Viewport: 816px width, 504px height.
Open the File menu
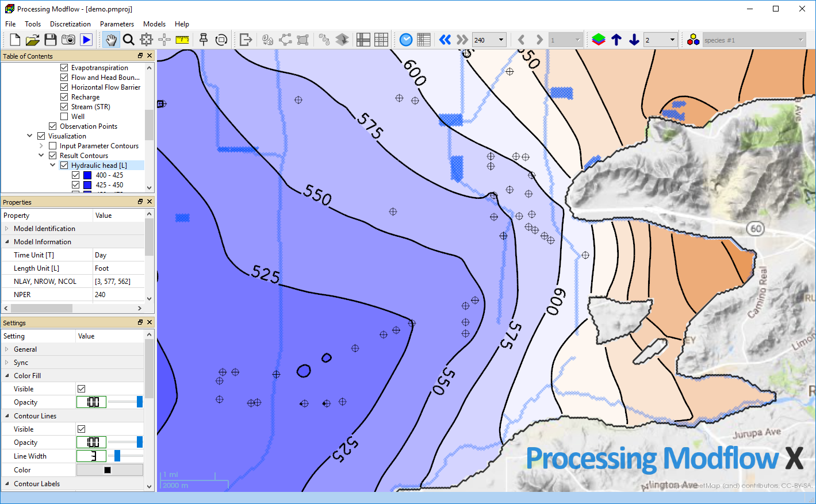point(10,24)
